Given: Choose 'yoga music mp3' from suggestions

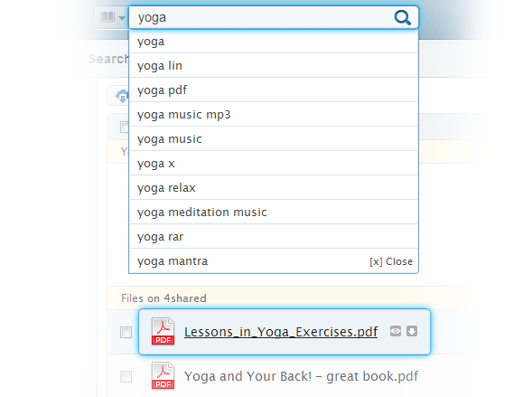Looking at the screenshot, I should point(274,115).
